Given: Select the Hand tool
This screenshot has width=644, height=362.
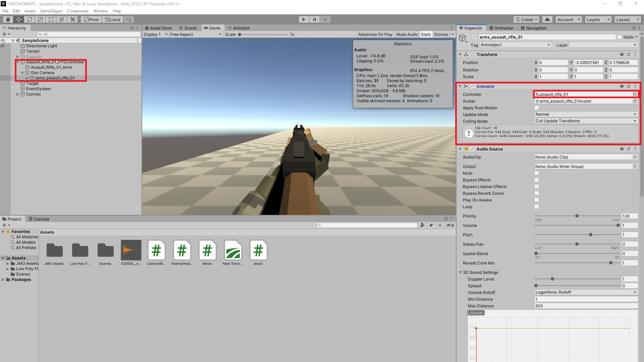Looking at the screenshot, I should coord(7,19).
